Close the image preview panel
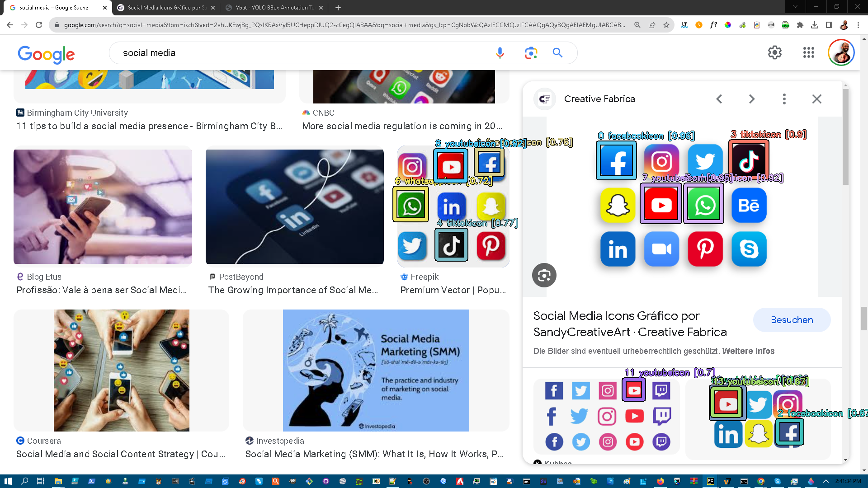 click(x=817, y=99)
